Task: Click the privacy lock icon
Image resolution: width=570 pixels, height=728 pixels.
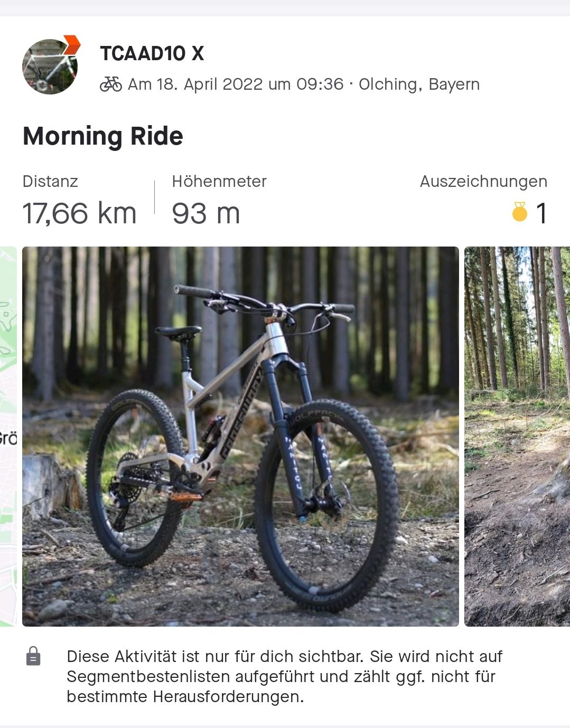Action: point(33,656)
